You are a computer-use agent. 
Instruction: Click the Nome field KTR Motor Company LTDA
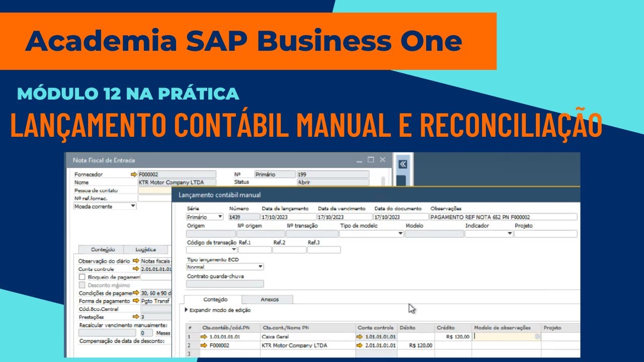point(177,183)
